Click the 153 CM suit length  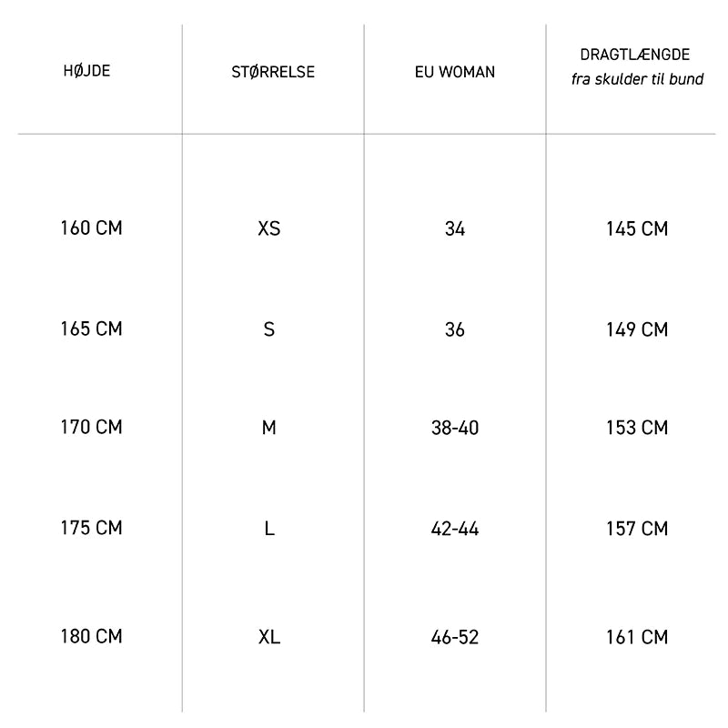pyautogui.click(x=637, y=429)
